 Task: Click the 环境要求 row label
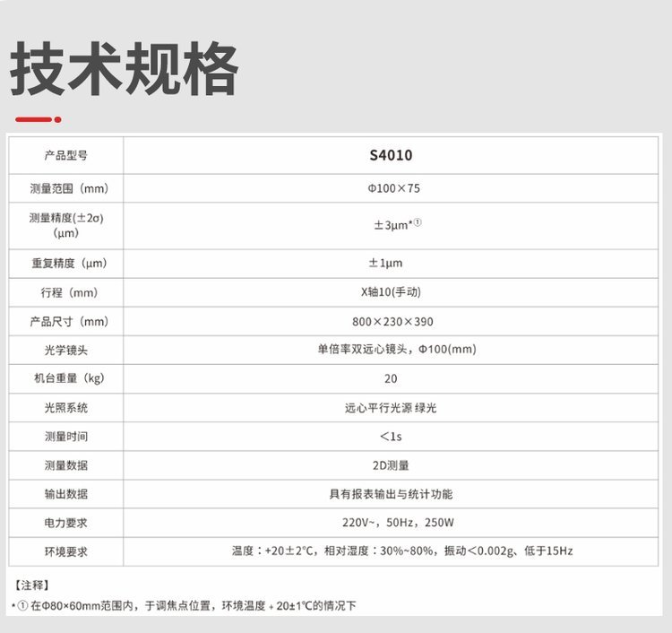[65, 551]
